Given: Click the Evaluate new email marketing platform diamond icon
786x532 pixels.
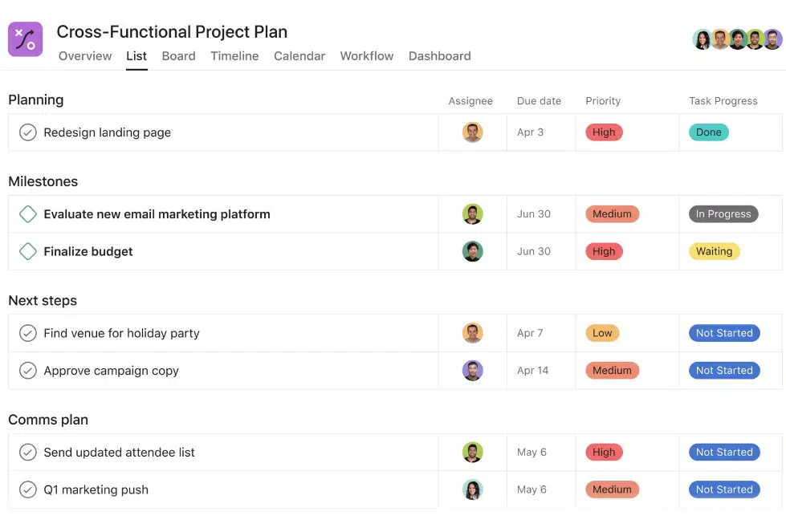Looking at the screenshot, I should pyautogui.click(x=28, y=214).
